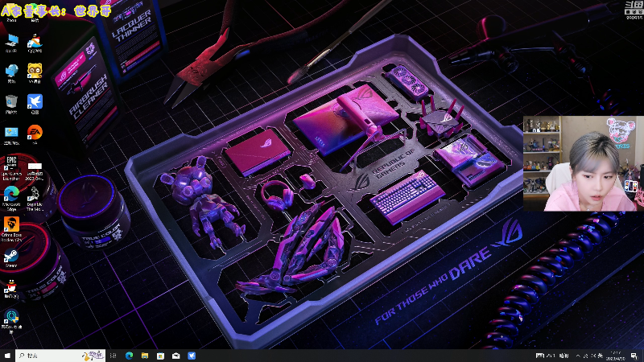The image size is (644, 362).
Task: Open the Mail app from taskbar
Action: pyautogui.click(x=175, y=356)
